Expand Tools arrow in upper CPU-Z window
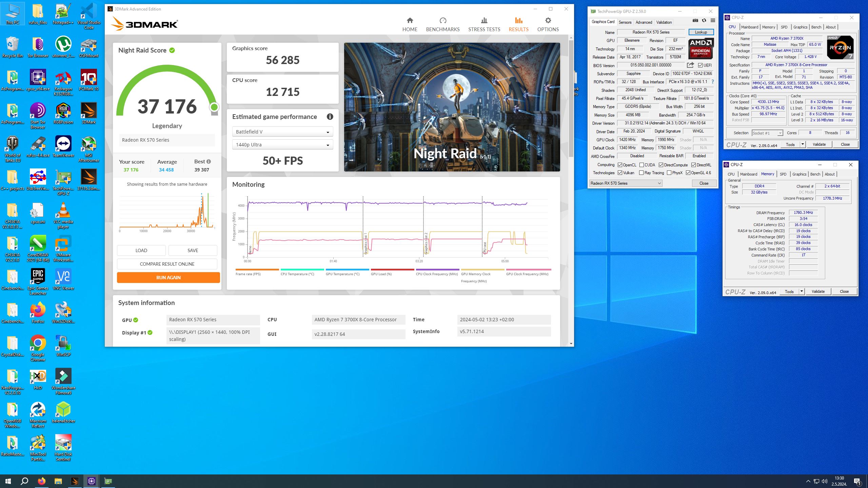The height and width of the screenshot is (488, 868). pyautogui.click(x=803, y=144)
